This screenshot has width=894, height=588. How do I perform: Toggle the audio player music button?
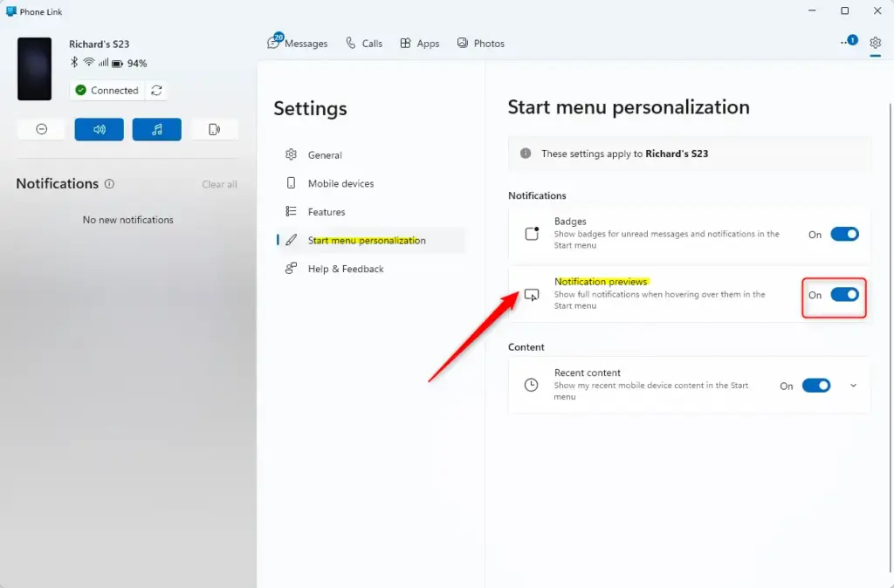pos(157,129)
